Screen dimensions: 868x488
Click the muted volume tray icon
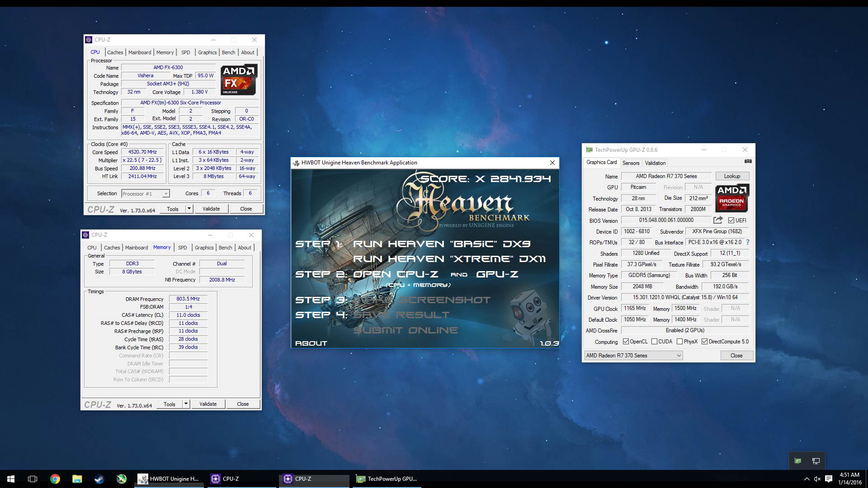tap(817, 479)
